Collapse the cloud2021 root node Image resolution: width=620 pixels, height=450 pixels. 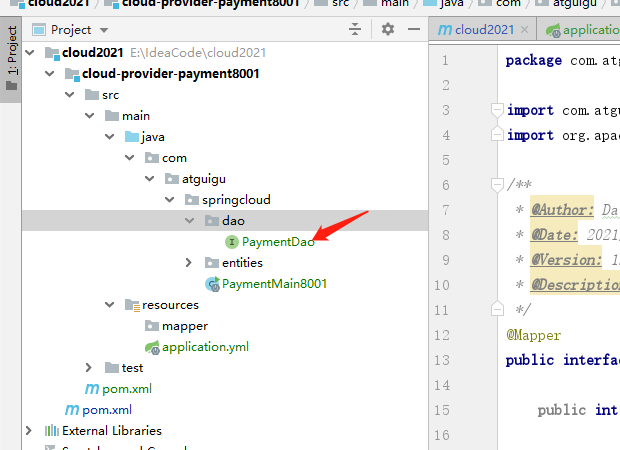coord(30,52)
